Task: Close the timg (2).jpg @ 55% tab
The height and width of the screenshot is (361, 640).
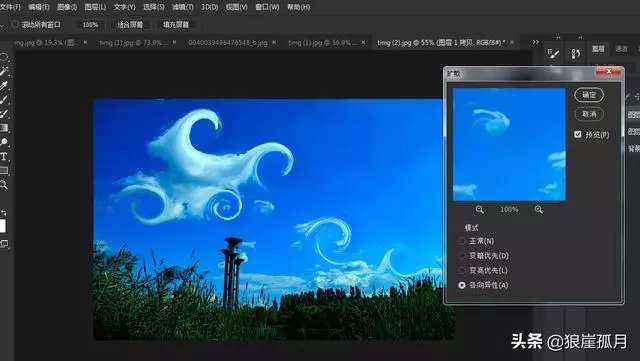Action: coord(512,42)
